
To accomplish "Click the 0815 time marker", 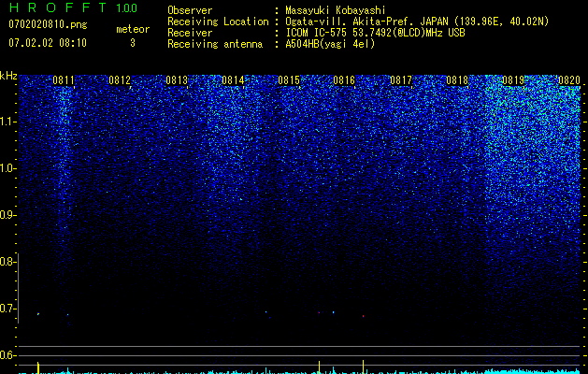I will (289, 80).
